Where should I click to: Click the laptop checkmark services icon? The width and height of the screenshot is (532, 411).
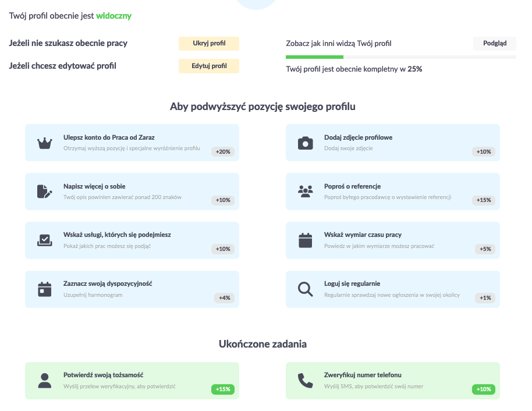[x=44, y=240]
